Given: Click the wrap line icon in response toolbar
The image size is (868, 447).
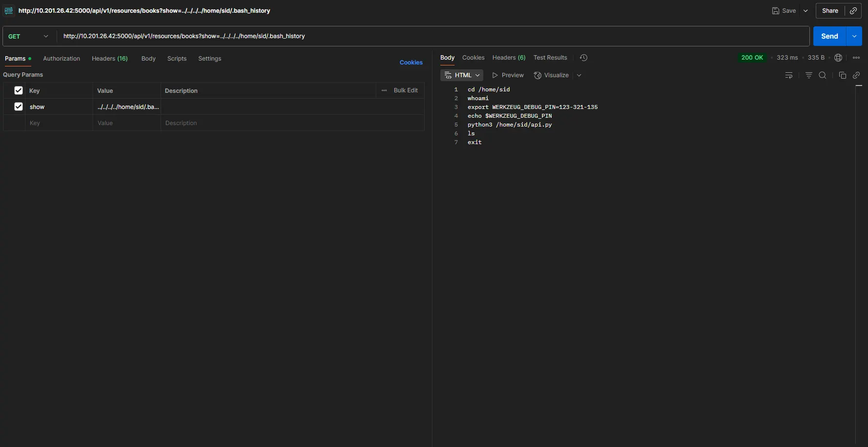Looking at the screenshot, I should (789, 75).
